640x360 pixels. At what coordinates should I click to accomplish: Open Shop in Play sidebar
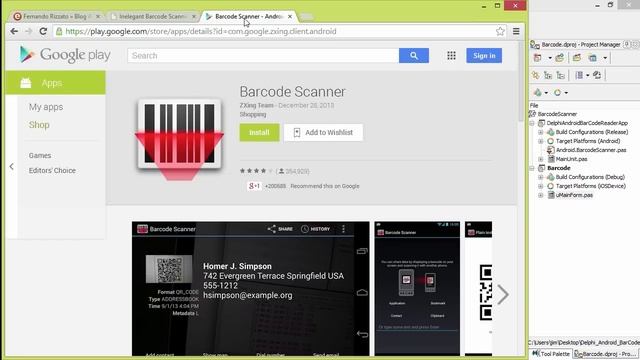[x=39, y=125]
